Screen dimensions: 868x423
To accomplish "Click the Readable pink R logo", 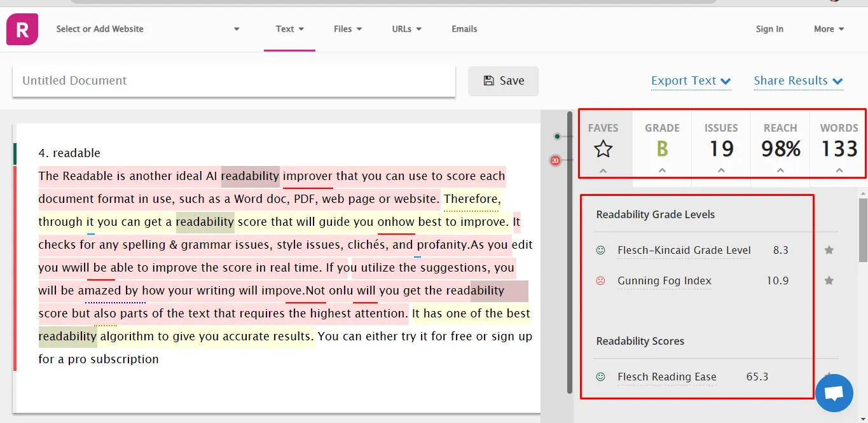I will click(x=22, y=29).
